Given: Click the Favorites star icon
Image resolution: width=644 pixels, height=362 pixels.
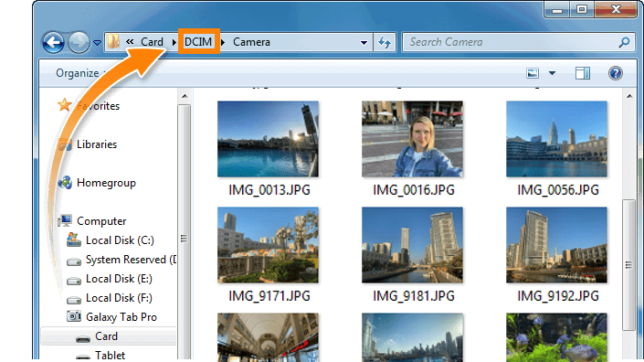Looking at the screenshot, I should [65, 105].
